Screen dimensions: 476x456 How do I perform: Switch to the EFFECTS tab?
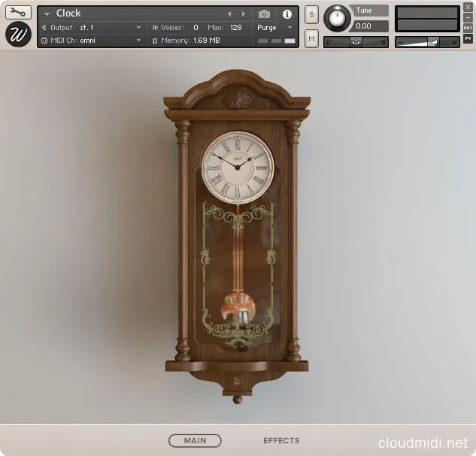(281, 441)
